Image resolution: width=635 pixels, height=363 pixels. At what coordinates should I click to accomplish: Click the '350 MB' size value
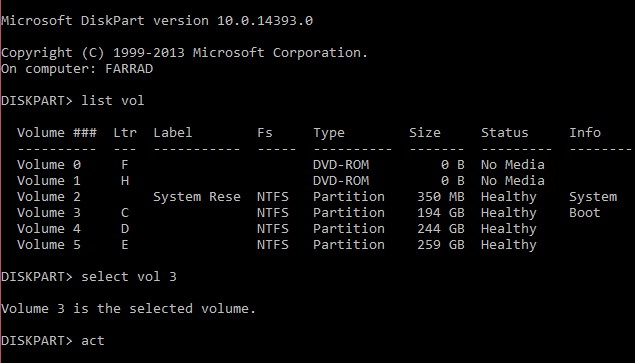441,197
